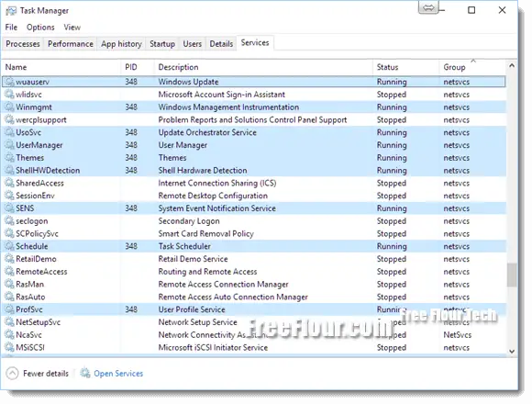Click the gear icon beside wercplsupport
The width and height of the screenshot is (532, 404).
point(9,120)
